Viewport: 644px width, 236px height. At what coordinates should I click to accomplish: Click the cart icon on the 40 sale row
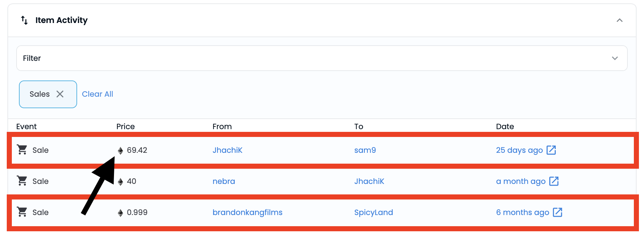coord(22,181)
